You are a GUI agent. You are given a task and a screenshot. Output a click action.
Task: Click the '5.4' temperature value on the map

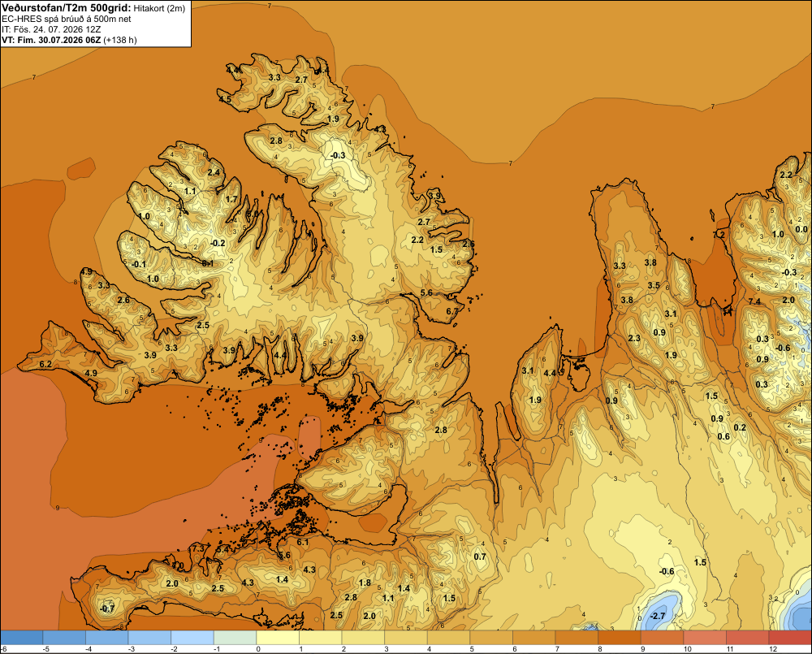click(223, 549)
